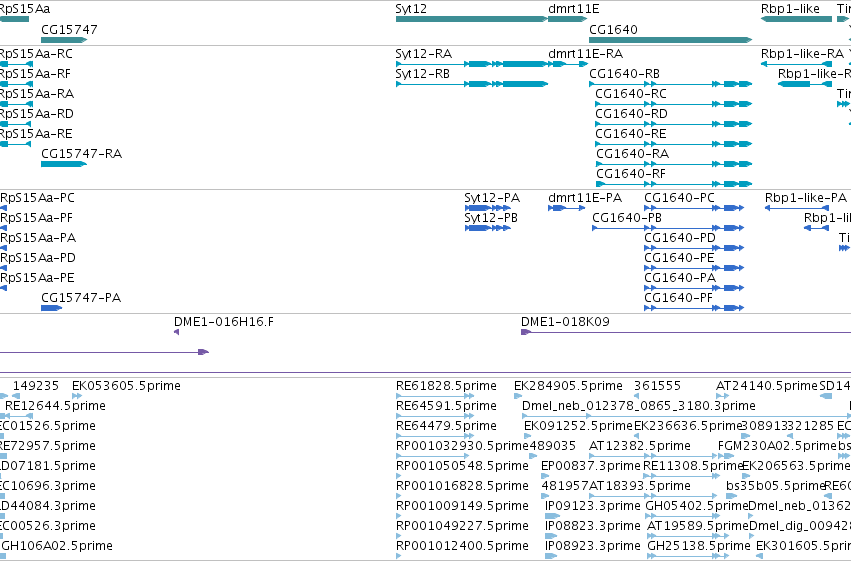Image resolution: width=851 pixels, height=561 pixels.
Task: Open the CG15747-PA protein label
Action: (x=81, y=298)
